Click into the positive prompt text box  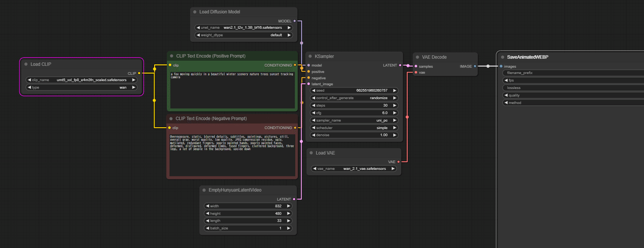(232, 90)
